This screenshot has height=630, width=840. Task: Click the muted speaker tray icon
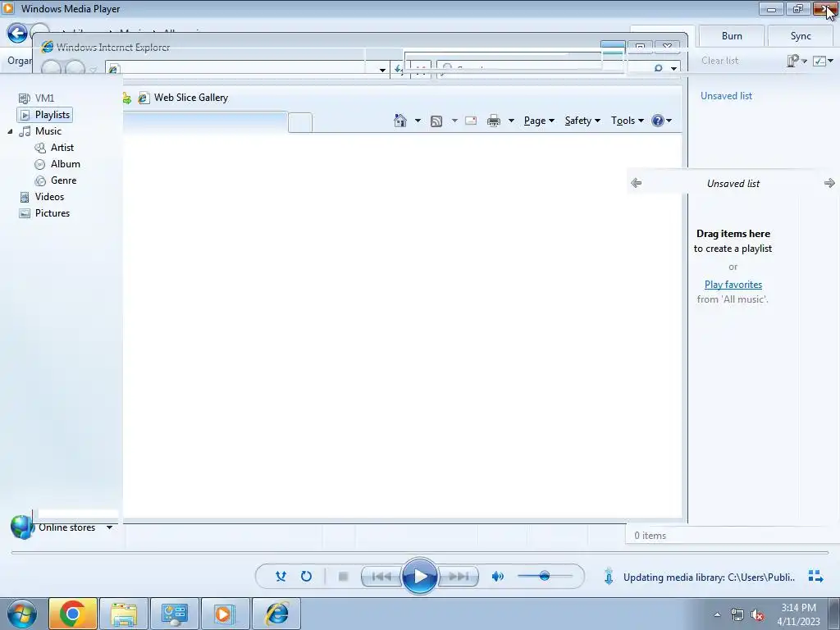click(x=757, y=615)
